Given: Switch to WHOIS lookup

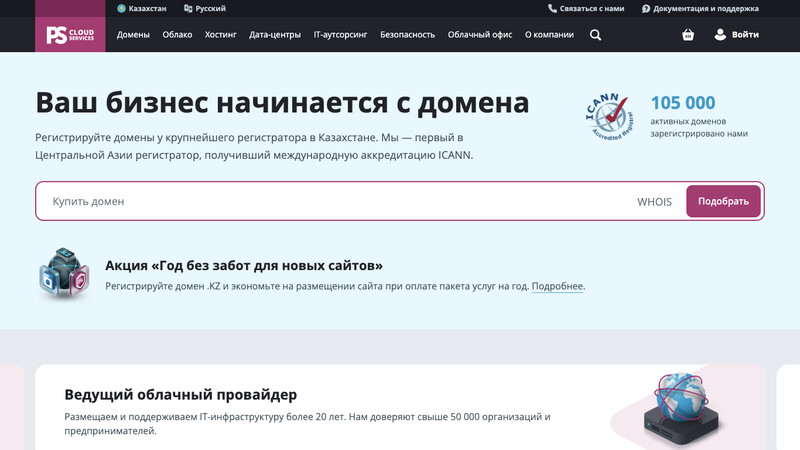Looking at the screenshot, I should point(654,202).
